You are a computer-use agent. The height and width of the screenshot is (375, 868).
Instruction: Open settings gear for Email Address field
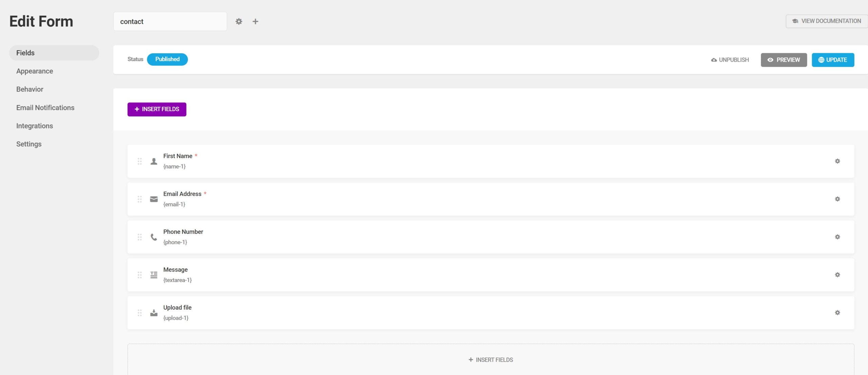[837, 199]
